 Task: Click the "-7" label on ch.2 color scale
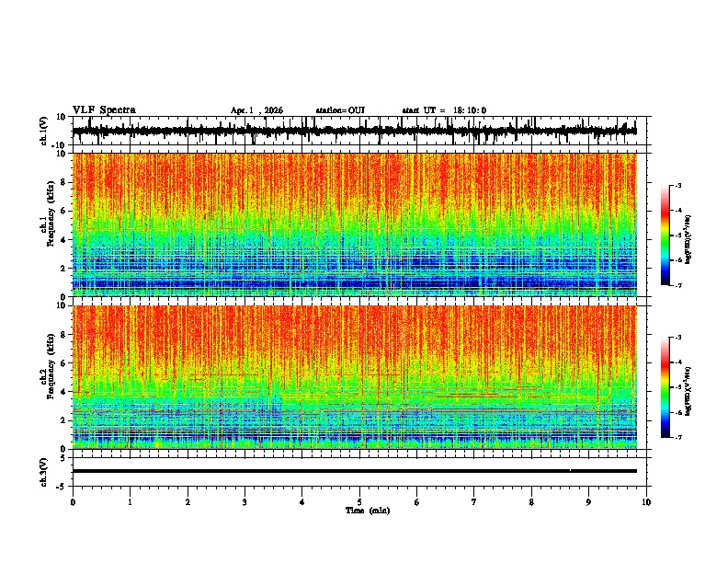tap(678, 438)
